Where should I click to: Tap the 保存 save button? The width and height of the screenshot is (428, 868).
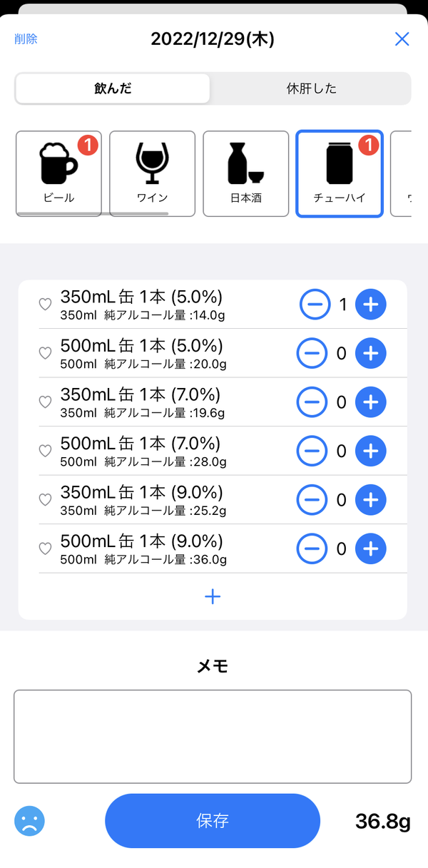click(213, 821)
